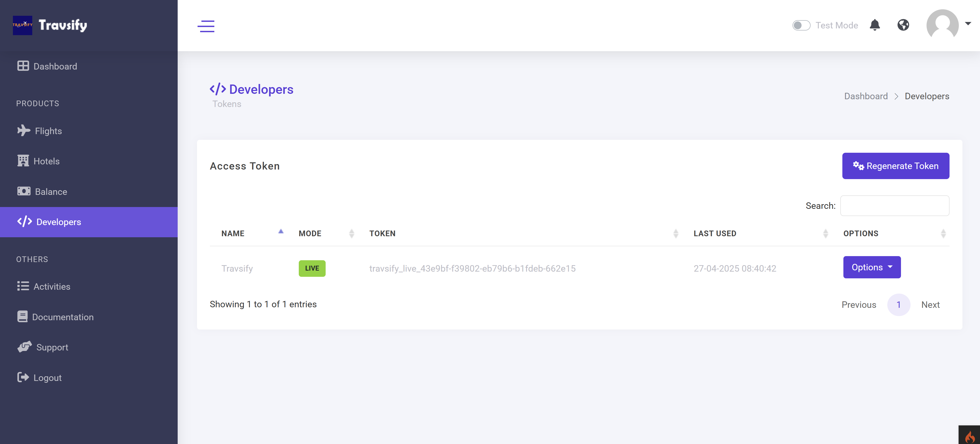Expand the Options dropdown for Travsify token

click(x=872, y=267)
